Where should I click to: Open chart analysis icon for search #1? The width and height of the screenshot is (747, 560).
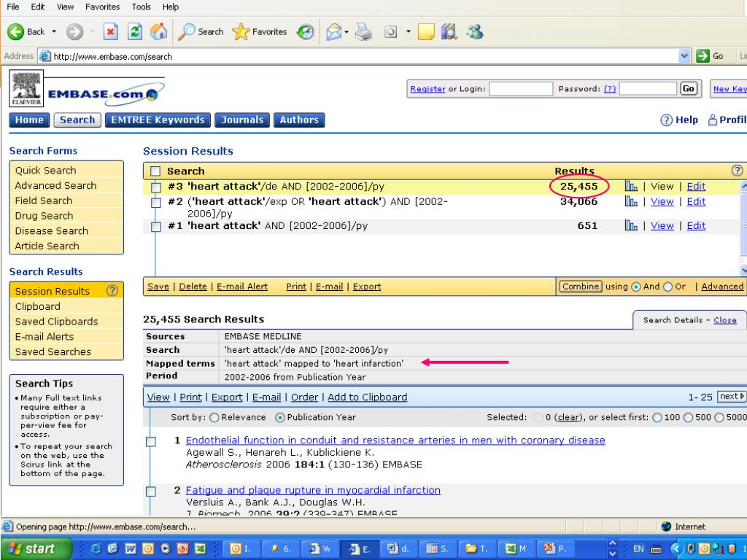click(x=631, y=225)
